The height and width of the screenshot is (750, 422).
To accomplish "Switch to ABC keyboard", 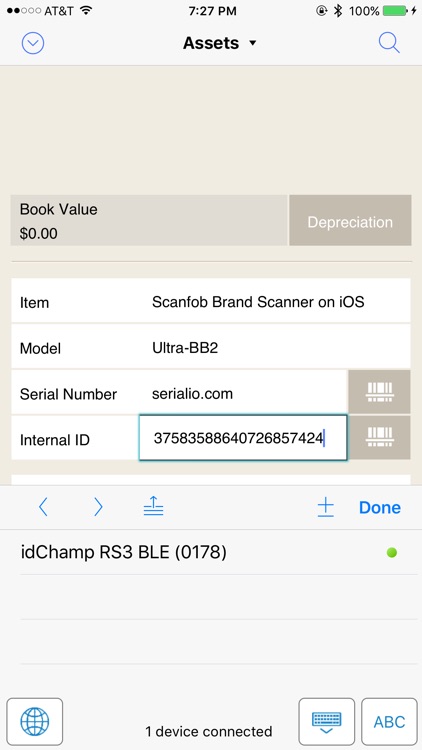I will pyautogui.click(x=389, y=721).
